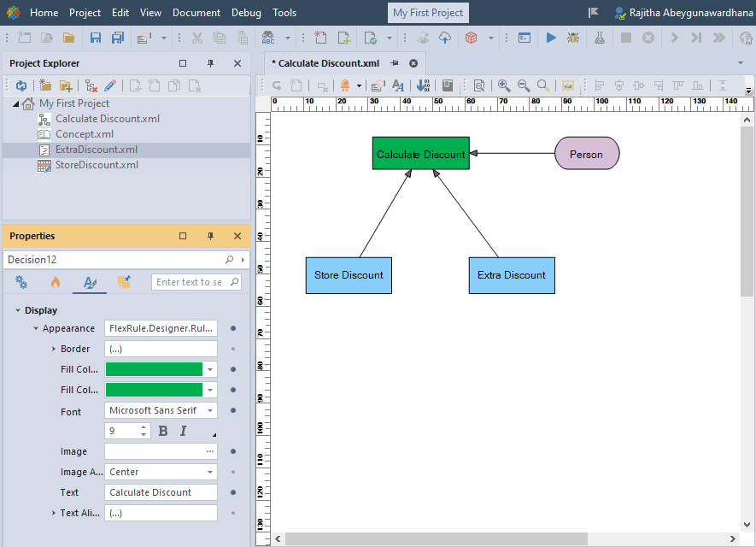Screen dimensions: 756x547
Task: Run the project with the blue play icon
Action: (551, 38)
